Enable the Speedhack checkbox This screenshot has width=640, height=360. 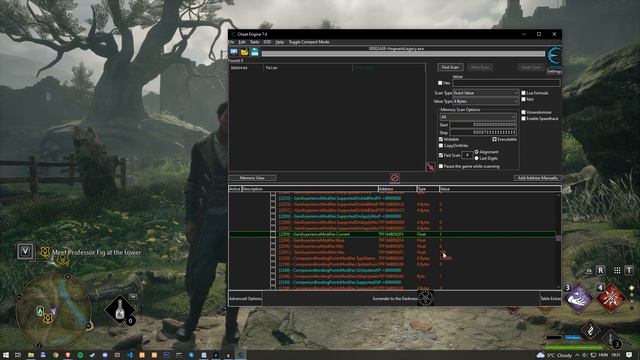(x=523, y=118)
